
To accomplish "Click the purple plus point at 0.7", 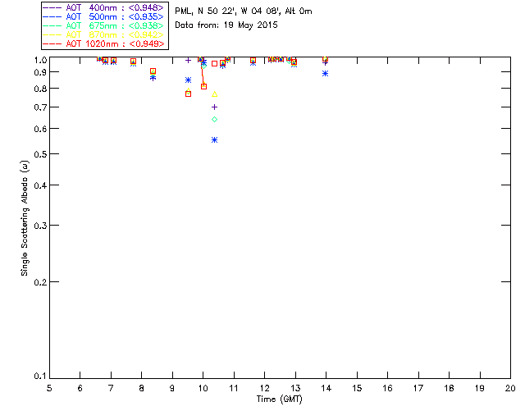I will (215, 107).
